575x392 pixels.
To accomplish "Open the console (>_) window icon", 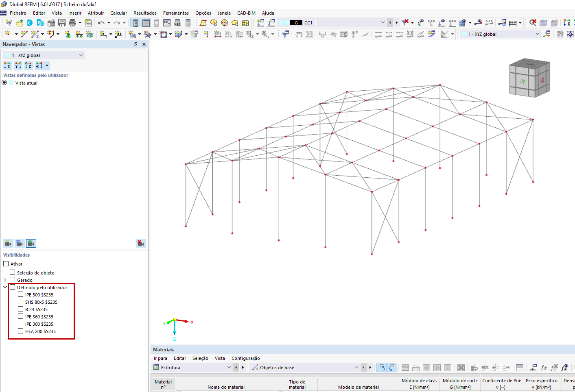I will [x=167, y=23].
